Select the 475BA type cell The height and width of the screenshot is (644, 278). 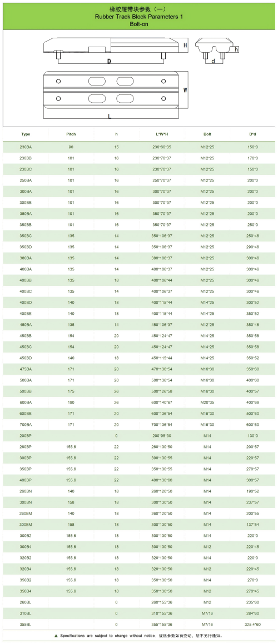click(x=26, y=369)
